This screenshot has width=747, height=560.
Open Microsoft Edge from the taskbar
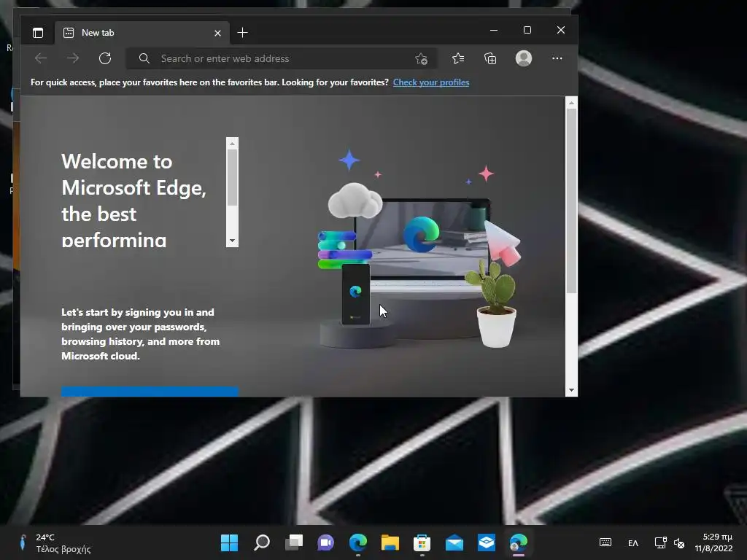(x=357, y=542)
